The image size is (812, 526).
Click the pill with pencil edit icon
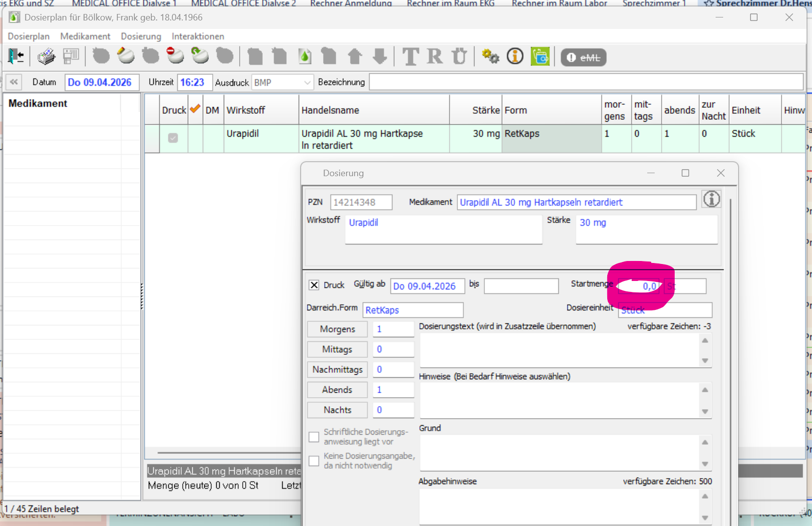pyautogui.click(x=125, y=56)
